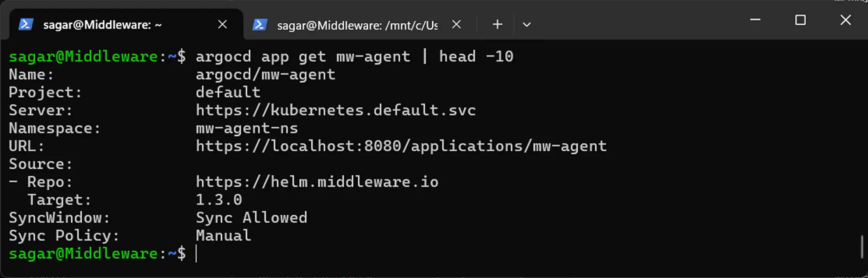The width and height of the screenshot is (868, 278).
Task: Click the mw-agent-ns namespace value
Action: click(x=247, y=128)
